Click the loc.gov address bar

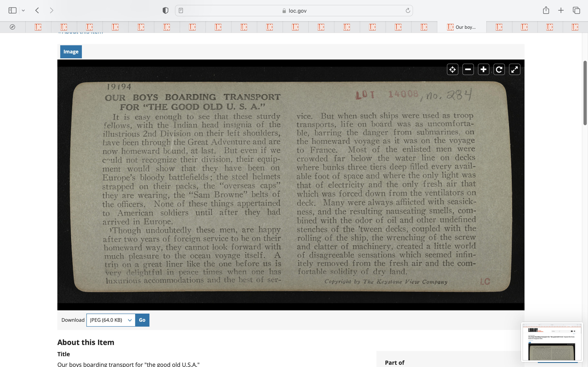tap(294, 11)
